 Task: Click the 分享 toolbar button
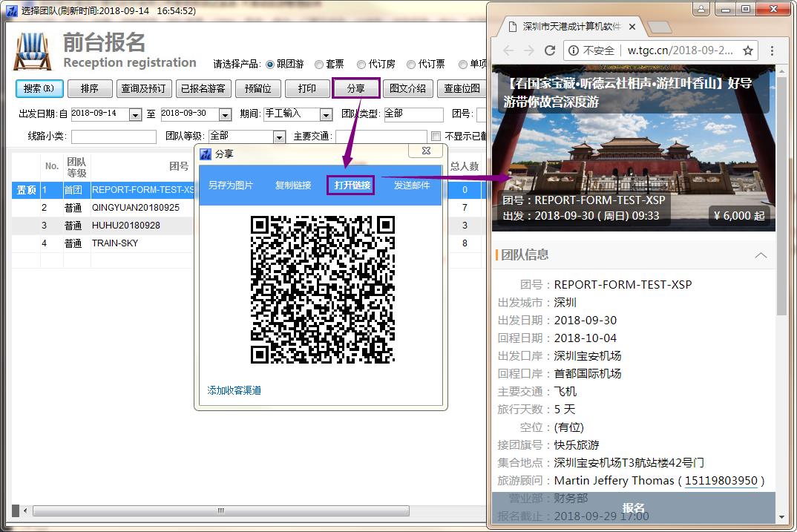click(355, 88)
